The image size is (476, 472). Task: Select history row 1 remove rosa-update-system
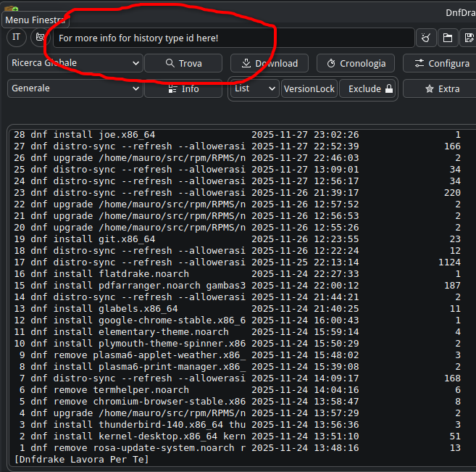(x=237, y=448)
